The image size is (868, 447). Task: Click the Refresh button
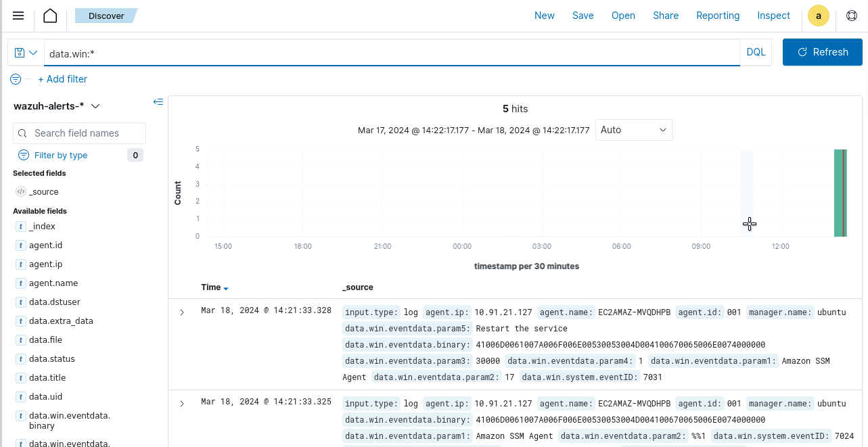(x=822, y=52)
